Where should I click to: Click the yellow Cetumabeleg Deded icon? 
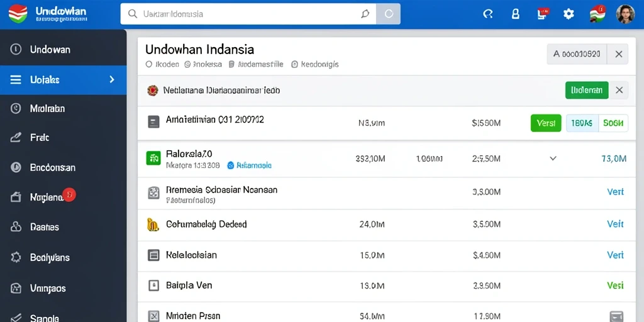(152, 225)
